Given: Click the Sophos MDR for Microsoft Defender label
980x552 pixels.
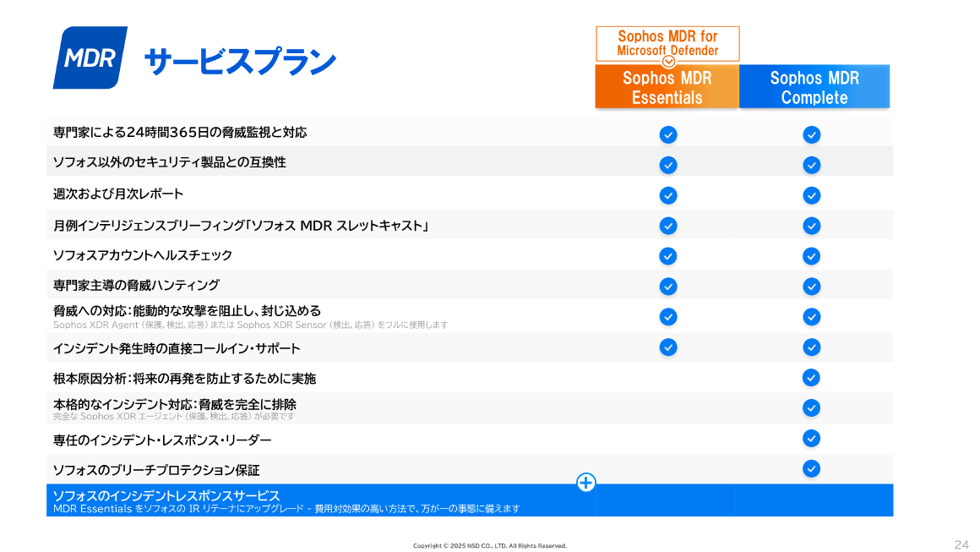Looking at the screenshot, I should tap(667, 43).
